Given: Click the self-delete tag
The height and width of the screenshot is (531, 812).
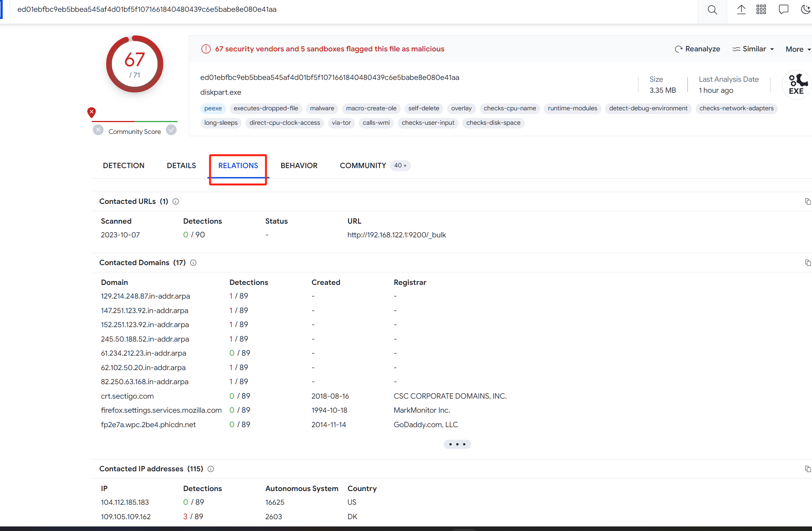Looking at the screenshot, I should 424,108.
